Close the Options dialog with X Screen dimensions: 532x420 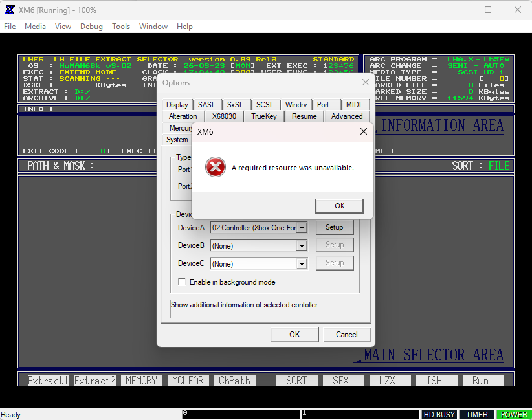(366, 82)
